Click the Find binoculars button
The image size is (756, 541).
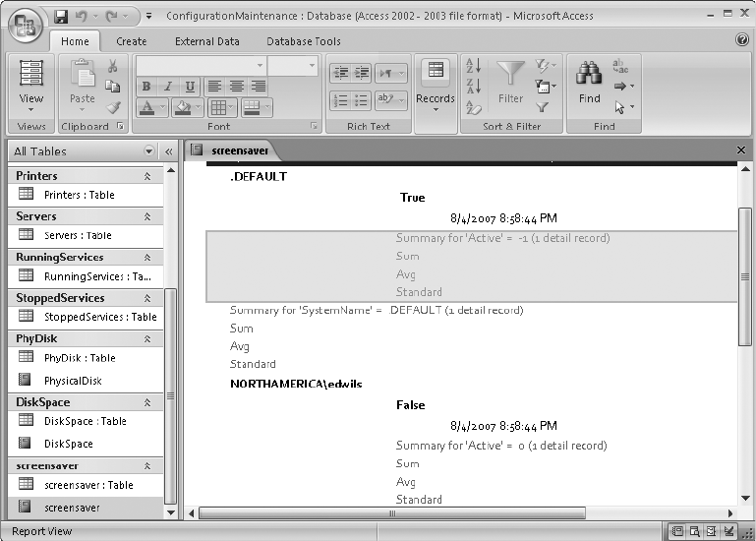coord(589,82)
